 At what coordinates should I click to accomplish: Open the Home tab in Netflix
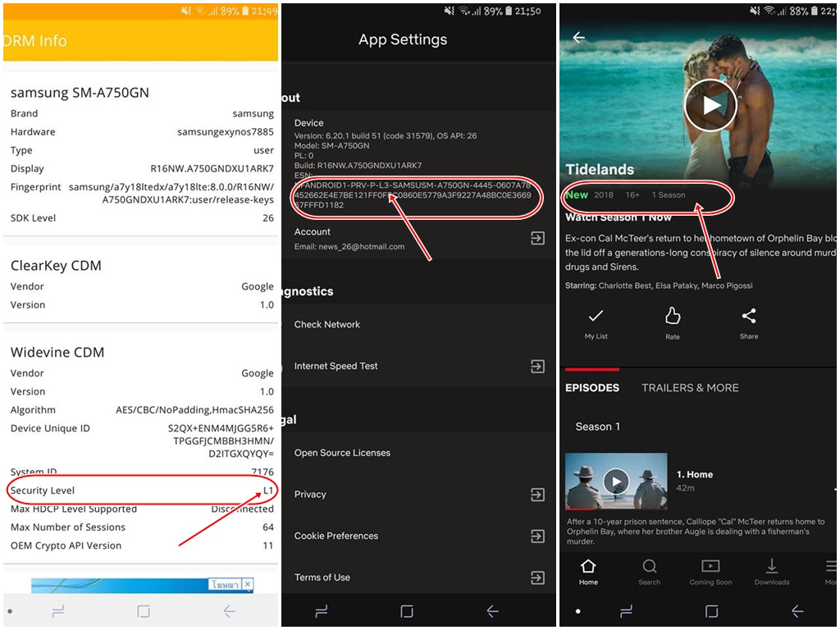[x=588, y=572]
